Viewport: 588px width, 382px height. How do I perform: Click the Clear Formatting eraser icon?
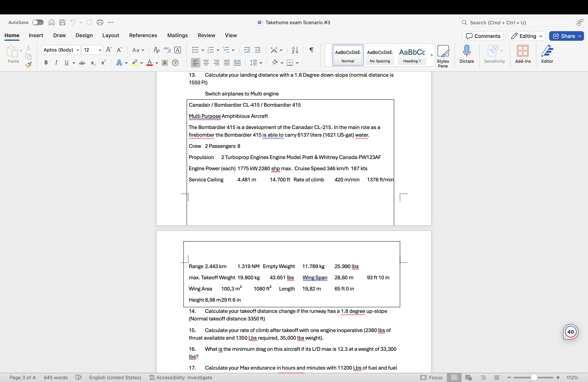(156, 50)
